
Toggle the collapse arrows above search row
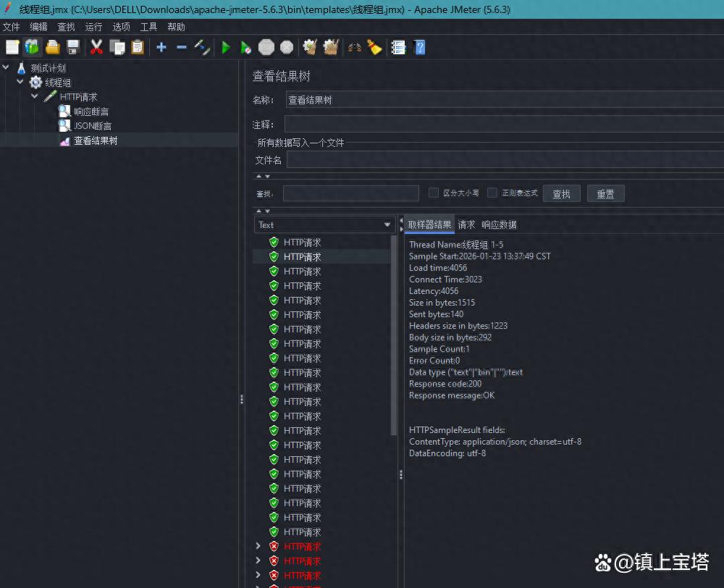coord(264,177)
